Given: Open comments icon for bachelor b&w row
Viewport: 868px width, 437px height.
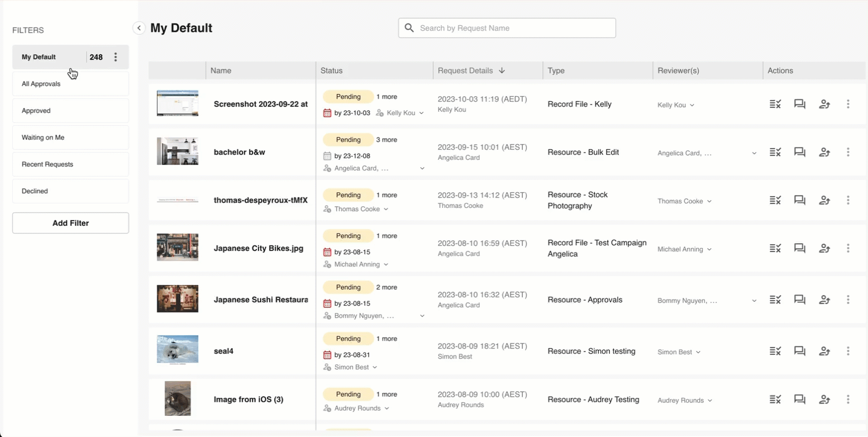Looking at the screenshot, I should coord(799,152).
